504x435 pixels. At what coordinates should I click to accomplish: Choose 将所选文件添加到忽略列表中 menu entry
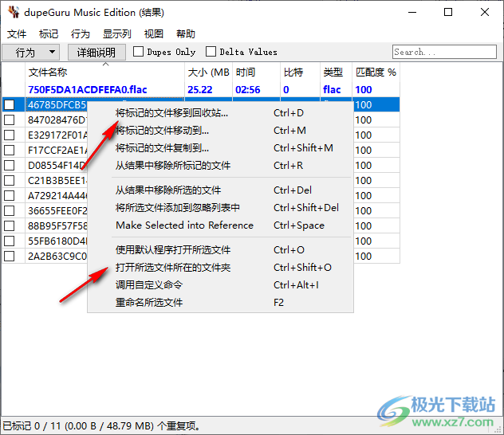220,208
